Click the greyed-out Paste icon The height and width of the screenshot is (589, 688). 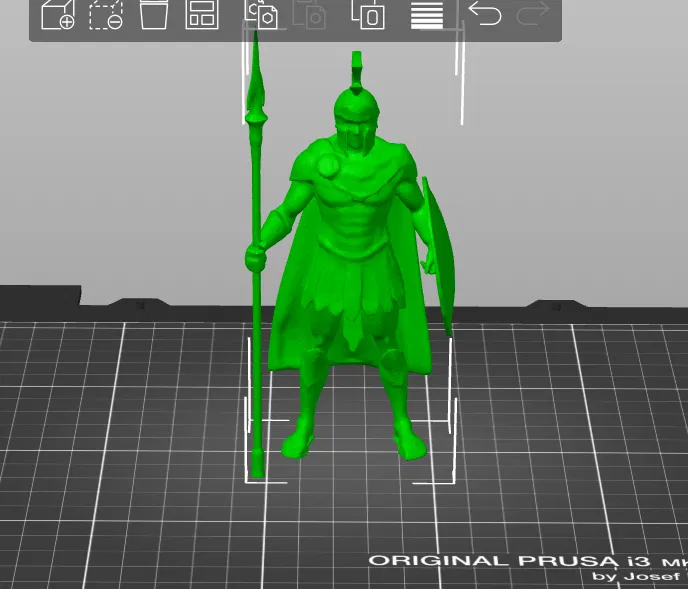[x=309, y=15]
